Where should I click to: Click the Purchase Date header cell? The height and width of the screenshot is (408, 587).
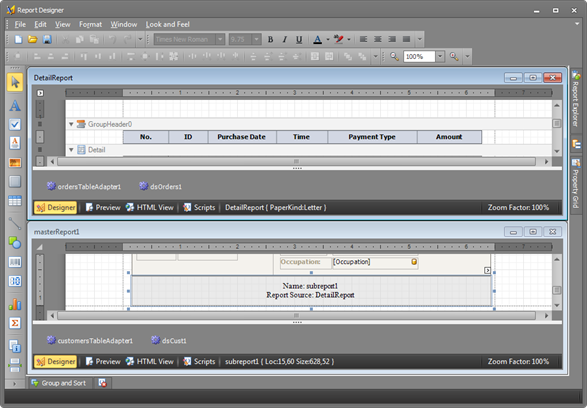(x=242, y=137)
